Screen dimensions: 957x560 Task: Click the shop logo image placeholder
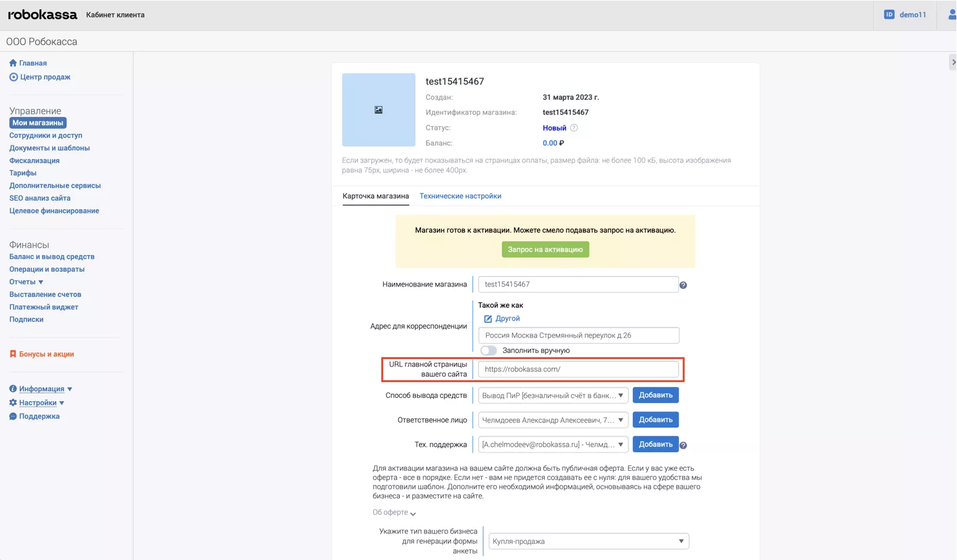378,110
